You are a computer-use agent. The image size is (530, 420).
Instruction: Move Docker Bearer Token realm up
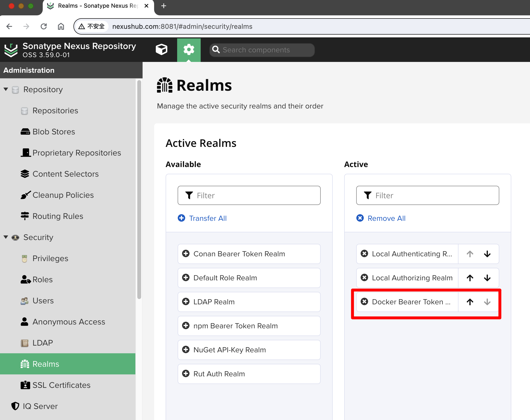(x=470, y=302)
